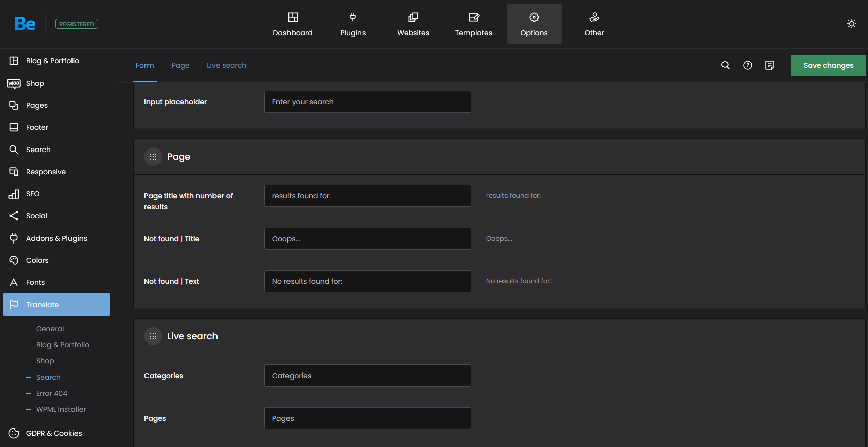Image resolution: width=868 pixels, height=447 pixels.
Task: Open Social settings in the sidebar
Action: click(56, 216)
